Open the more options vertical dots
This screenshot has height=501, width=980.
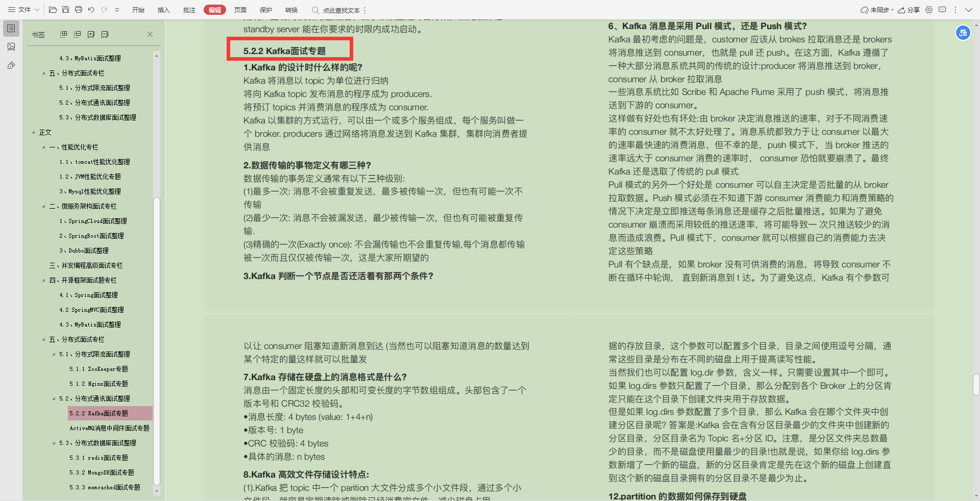click(x=955, y=10)
